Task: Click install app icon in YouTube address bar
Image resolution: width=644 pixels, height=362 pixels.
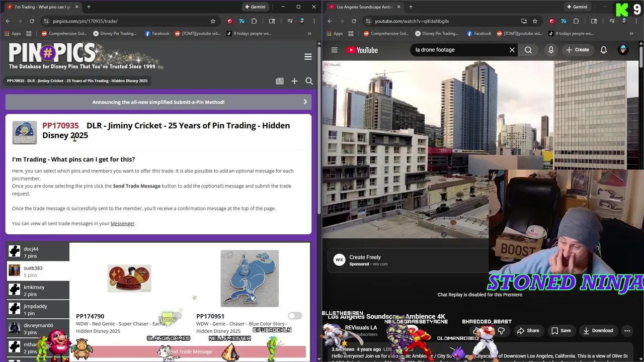Action: click(524, 21)
